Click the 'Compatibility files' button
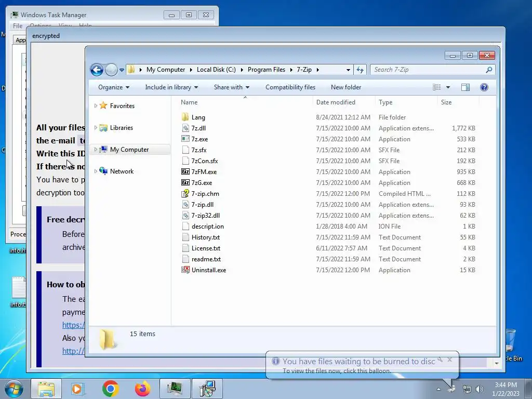 [x=290, y=87]
